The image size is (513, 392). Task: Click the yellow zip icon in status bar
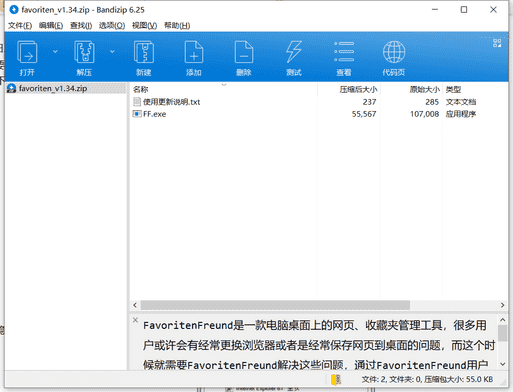pos(336,379)
